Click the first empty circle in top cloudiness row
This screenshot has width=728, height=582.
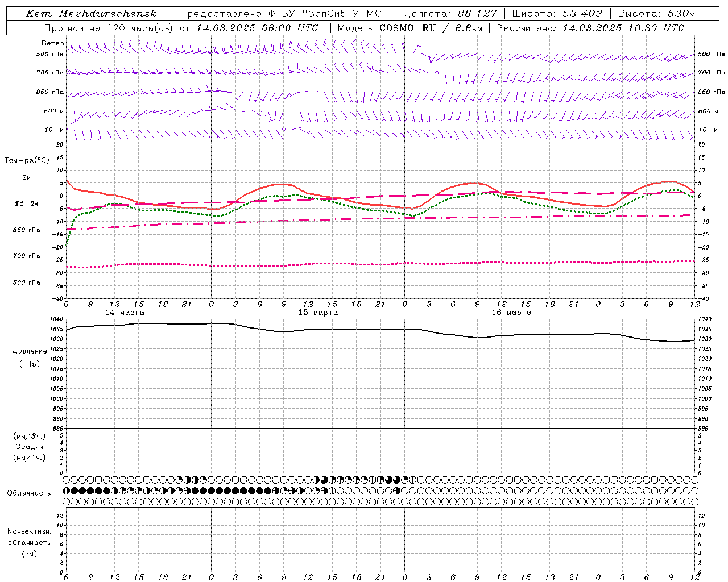tap(66, 480)
